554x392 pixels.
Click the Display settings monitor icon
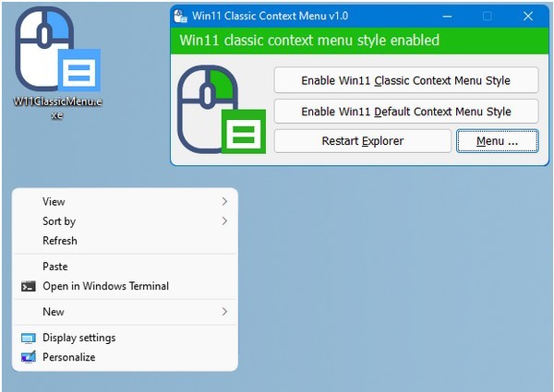[28, 339]
